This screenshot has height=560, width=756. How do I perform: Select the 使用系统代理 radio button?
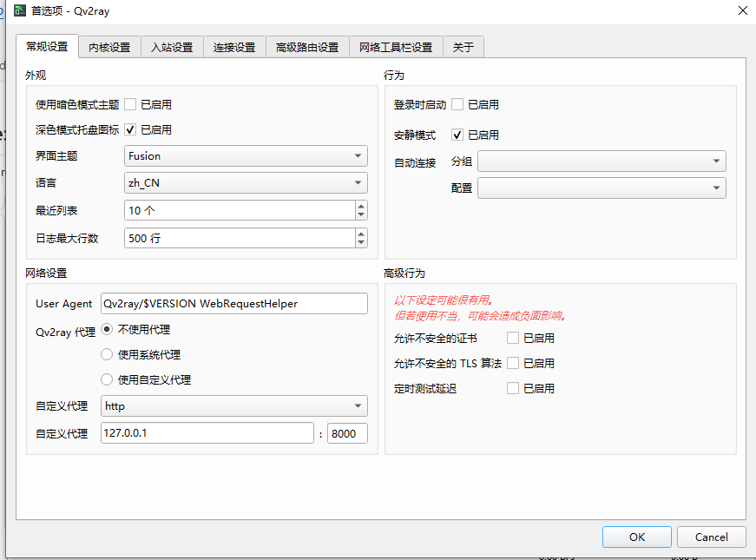[x=107, y=354]
